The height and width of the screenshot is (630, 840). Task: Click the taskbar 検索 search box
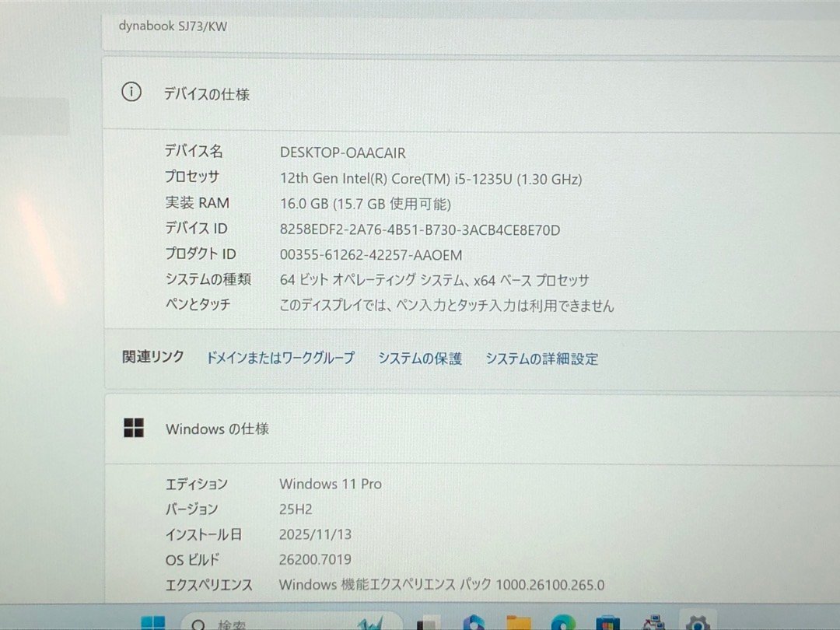click(x=292, y=622)
